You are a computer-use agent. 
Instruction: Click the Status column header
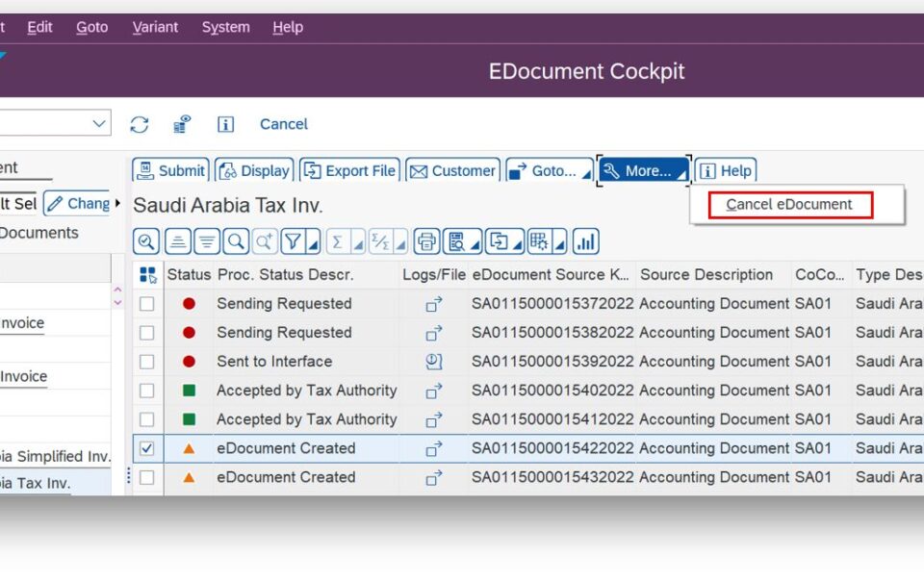click(x=189, y=275)
